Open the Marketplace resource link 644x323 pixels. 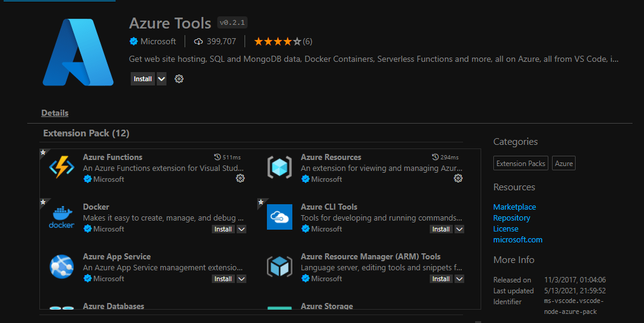(514, 207)
